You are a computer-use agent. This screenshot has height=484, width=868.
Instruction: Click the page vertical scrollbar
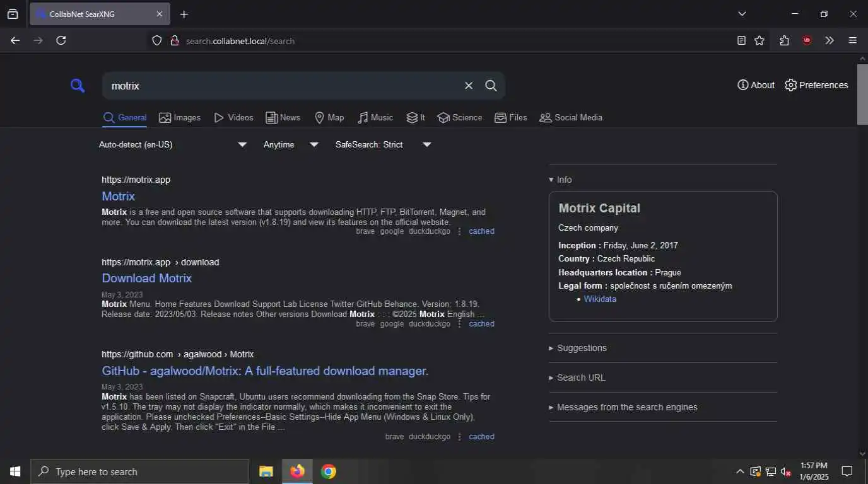pos(862,95)
